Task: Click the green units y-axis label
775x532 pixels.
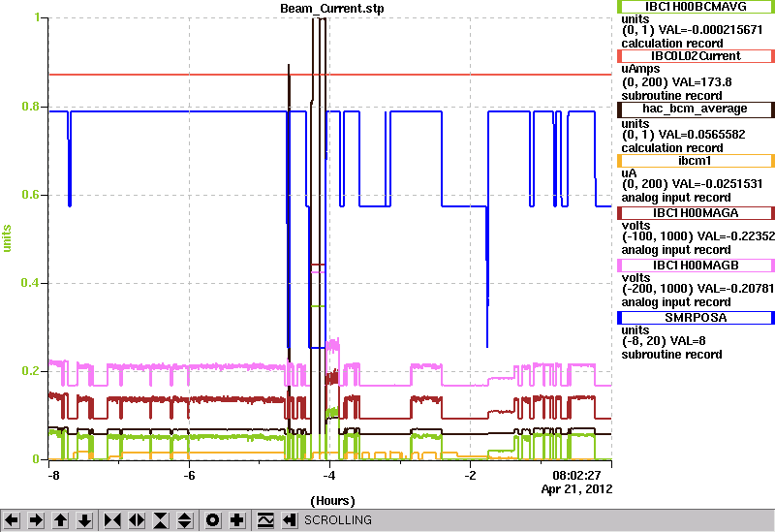Action: 7,238
